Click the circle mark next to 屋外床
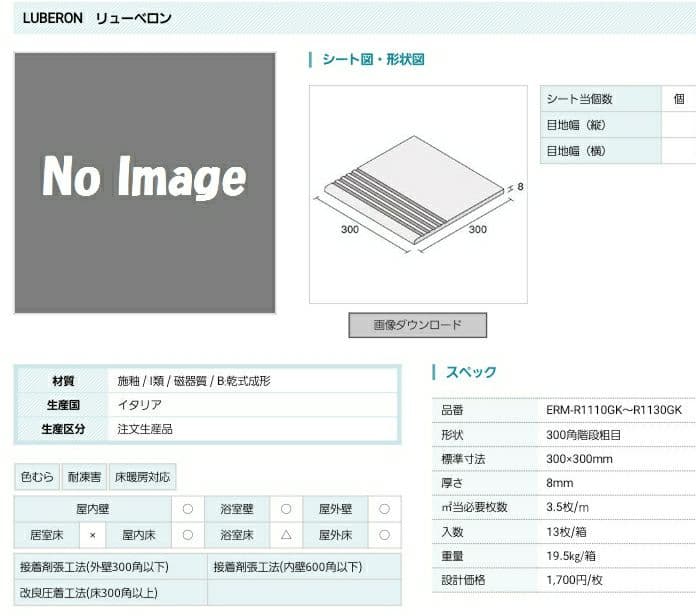The height and width of the screenshot is (616, 696). coord(384,536)
